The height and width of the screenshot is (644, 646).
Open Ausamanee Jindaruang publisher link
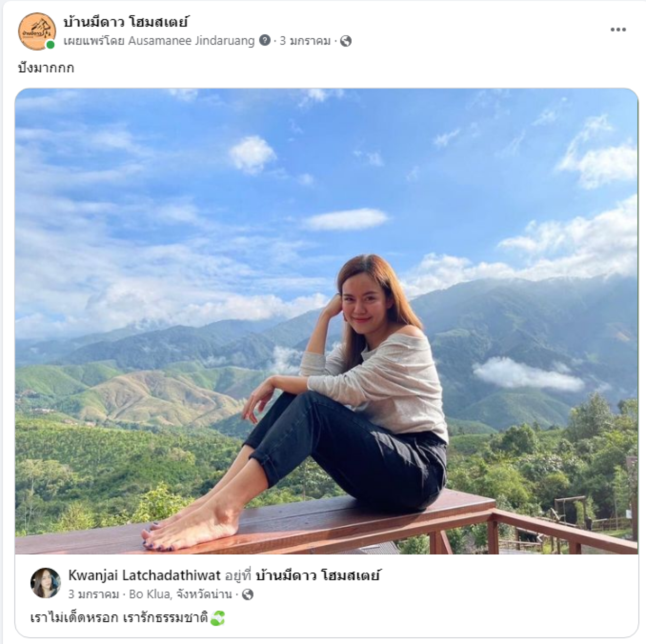(191, 41)
